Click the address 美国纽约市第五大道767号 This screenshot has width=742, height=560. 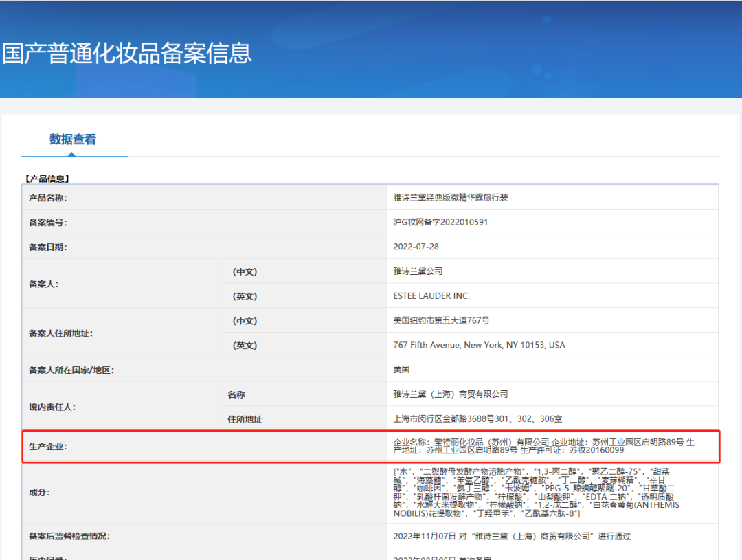click(x=441, y=321)
